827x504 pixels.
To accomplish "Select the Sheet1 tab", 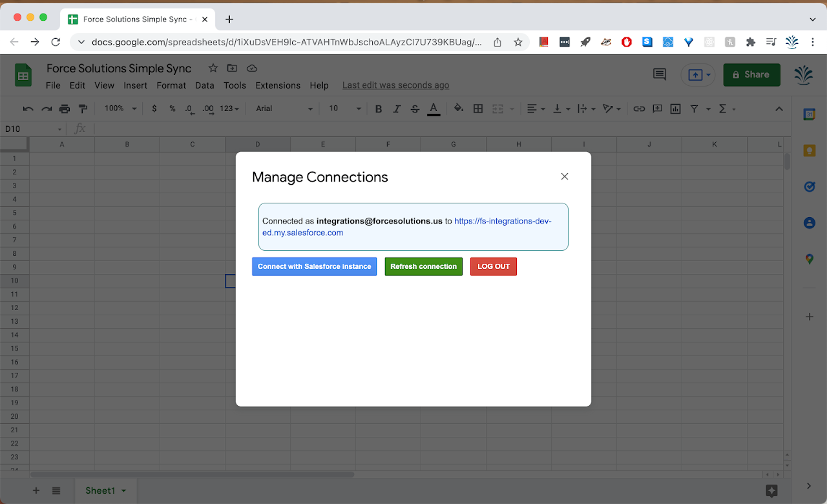I will (x=105, y=490).
